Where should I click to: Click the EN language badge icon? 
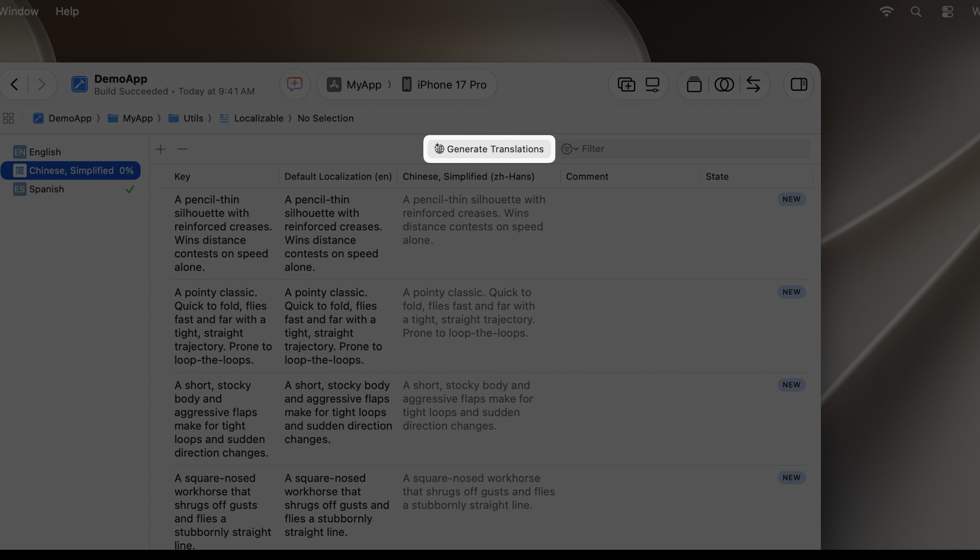point(20,152)
